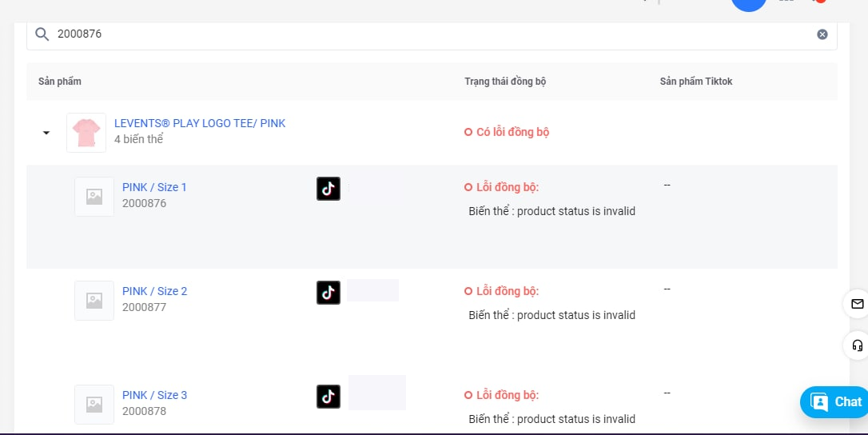Click placeholder image of PINK / Size 1
The width and height of the screenshot is (868, 435).
(x=94, y=197)
